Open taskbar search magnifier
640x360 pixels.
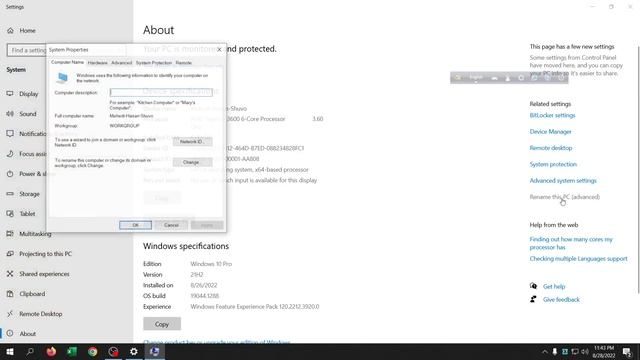(30, 351)
